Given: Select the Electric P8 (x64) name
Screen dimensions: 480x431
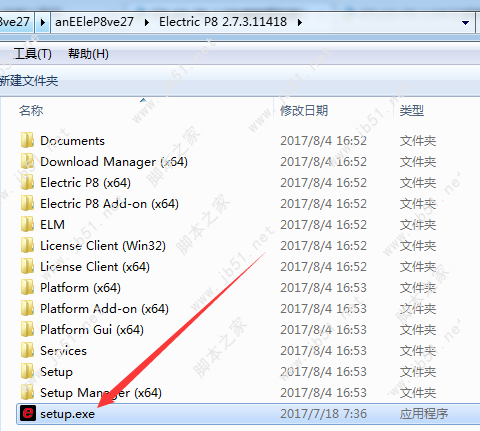Looking at the screenshot, I should tap(86, 183).
